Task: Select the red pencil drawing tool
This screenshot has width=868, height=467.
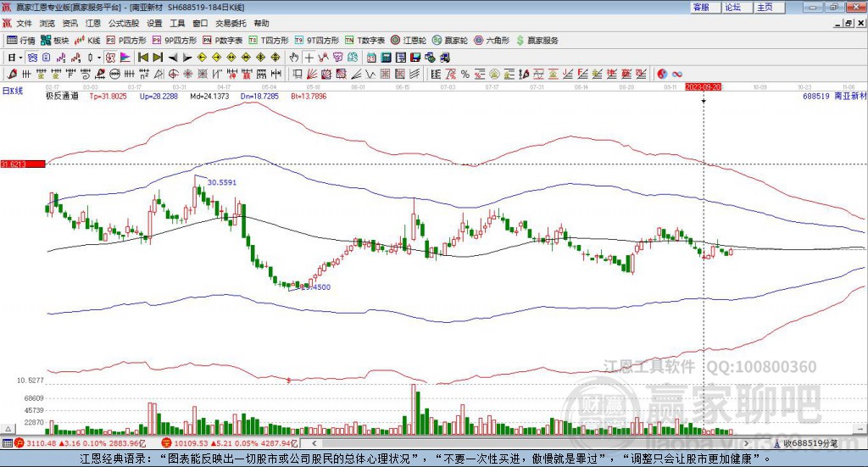Action: click(x=12, y=74)
